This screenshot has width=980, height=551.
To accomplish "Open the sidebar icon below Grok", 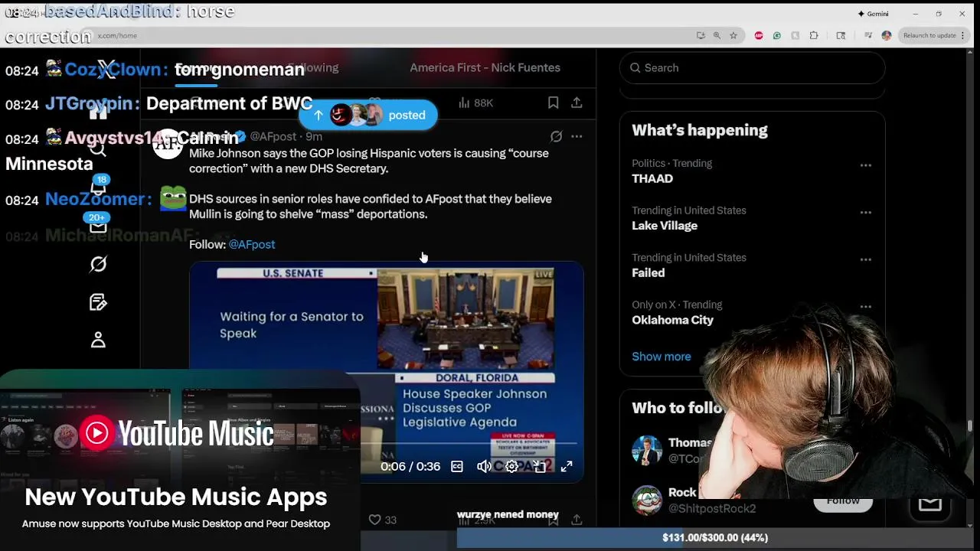I will click(x=98, y=302).
